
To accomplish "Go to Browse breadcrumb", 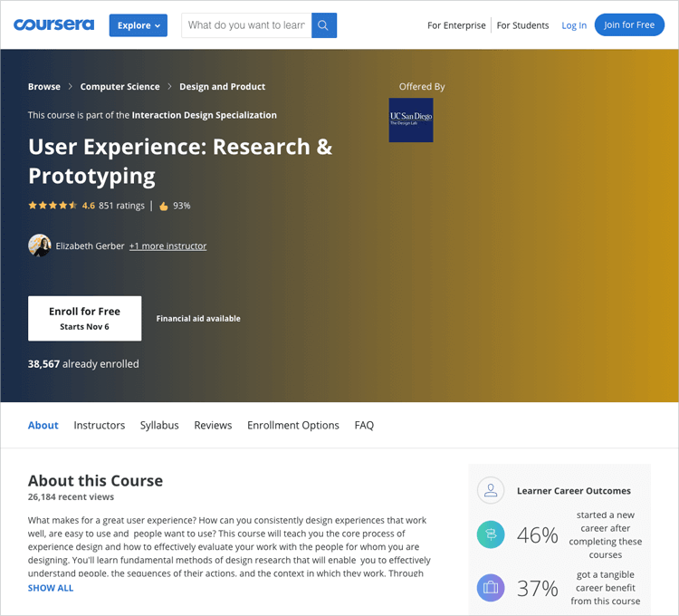I will (44, 87).
